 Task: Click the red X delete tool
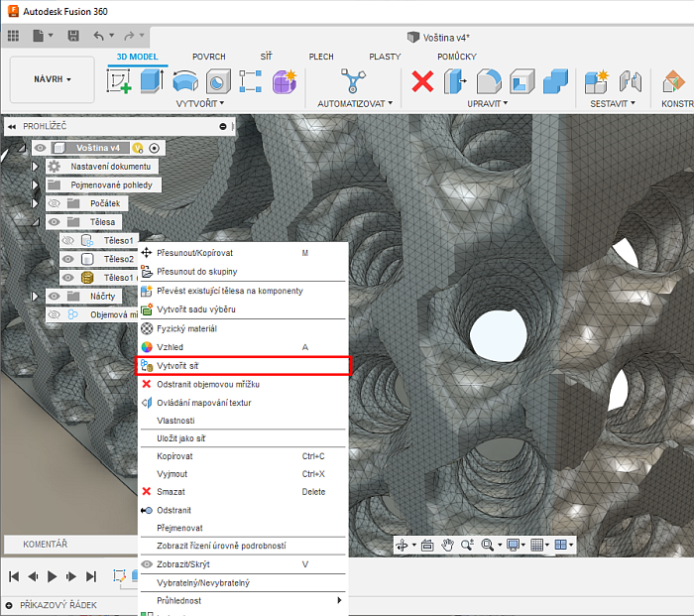[x=422, y=81]
